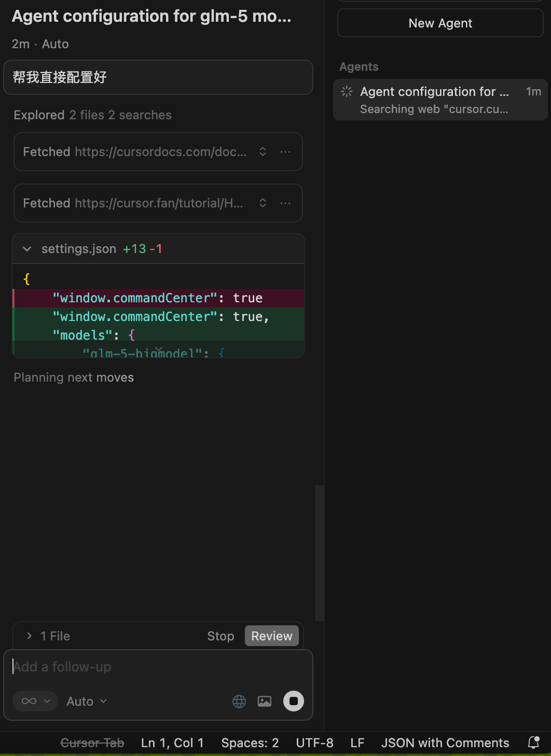Click the New Agent button
Image resolution: width=551 pixels, height=756 pixels.
(440, 23)
